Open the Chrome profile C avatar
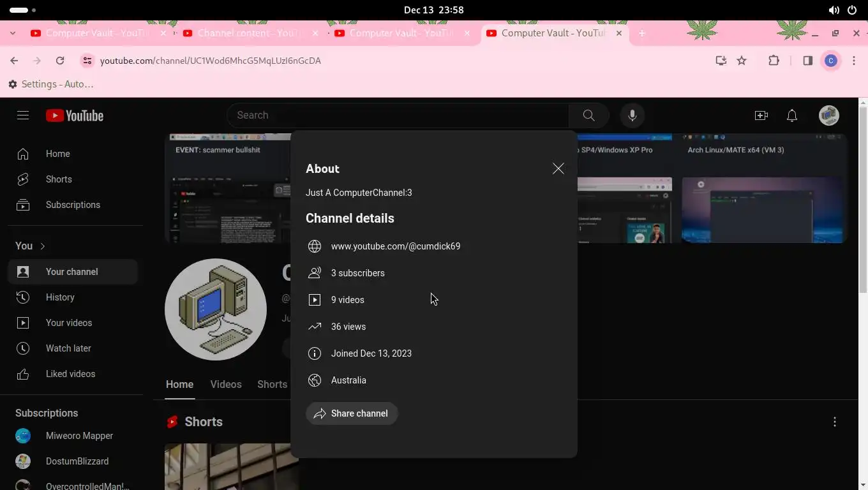Screen dimensions: 868x490 tap(831, 61)
